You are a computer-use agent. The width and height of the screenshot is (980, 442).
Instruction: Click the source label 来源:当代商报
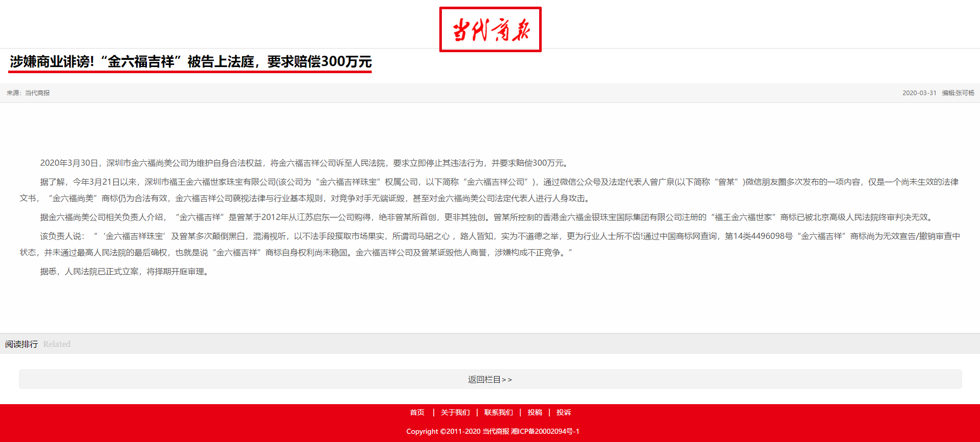(x=28, y=93)
